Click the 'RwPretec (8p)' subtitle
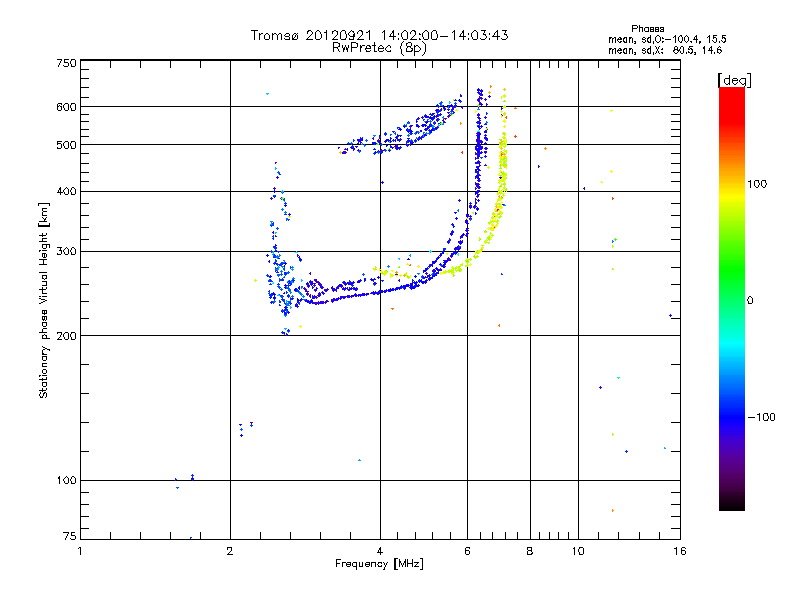The width and height of the screenshot is (800, 600). pyautogui.click(x=379, y=48)
